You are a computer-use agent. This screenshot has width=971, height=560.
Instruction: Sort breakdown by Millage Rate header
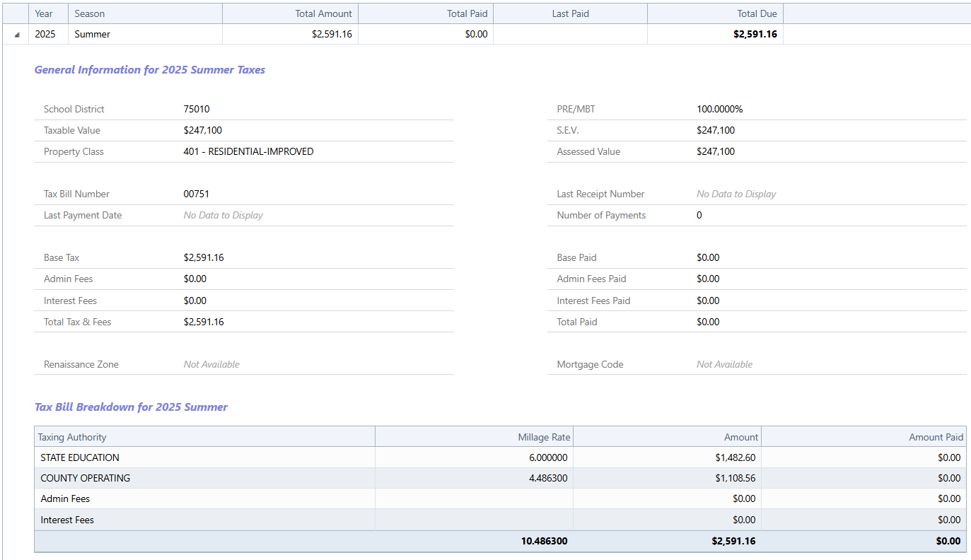coord(543,437)
